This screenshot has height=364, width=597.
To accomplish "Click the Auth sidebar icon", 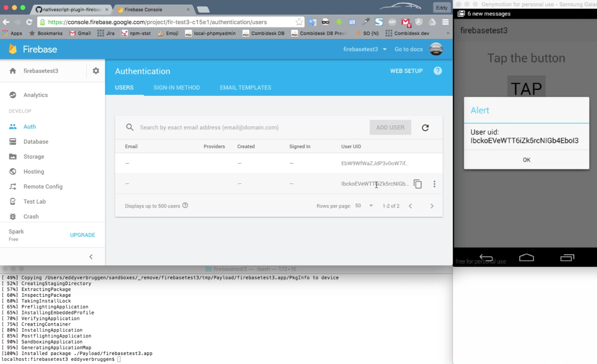I will [x=12, y=127].
